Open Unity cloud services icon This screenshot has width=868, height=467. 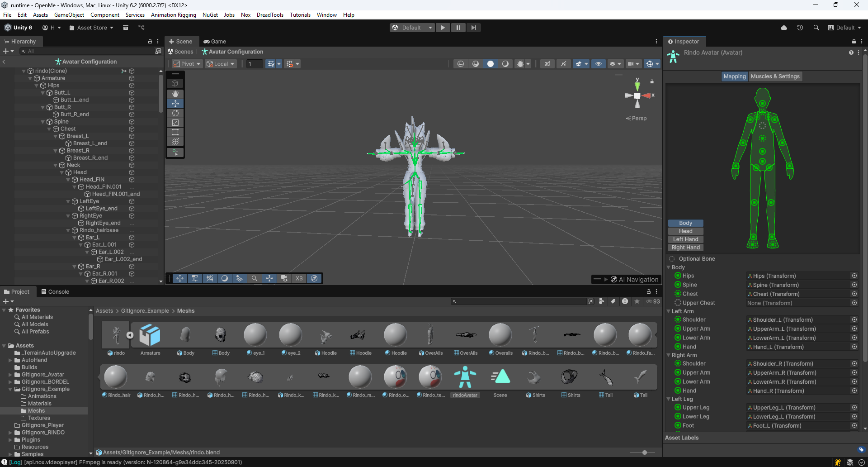point(784,28)
